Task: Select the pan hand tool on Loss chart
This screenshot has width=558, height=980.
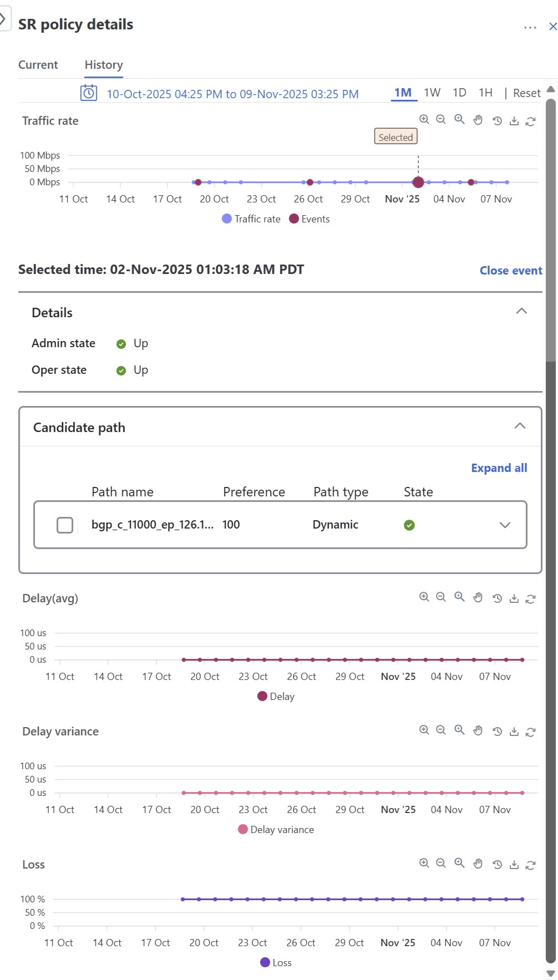Action: tap(478, 864)
